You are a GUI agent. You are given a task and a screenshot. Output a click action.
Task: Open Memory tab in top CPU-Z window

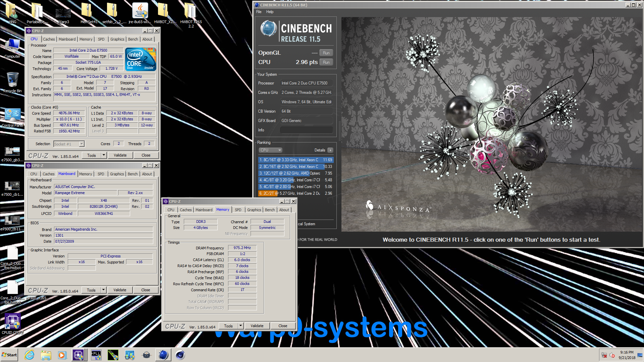[x=86, y=39]
